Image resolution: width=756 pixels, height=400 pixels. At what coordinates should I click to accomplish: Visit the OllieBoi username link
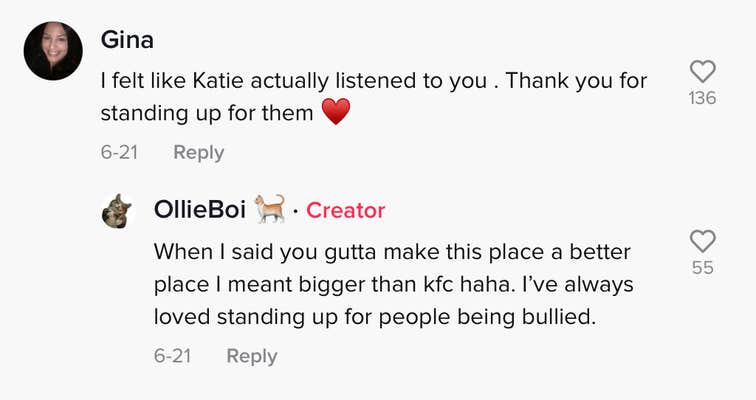pos(200,210)
